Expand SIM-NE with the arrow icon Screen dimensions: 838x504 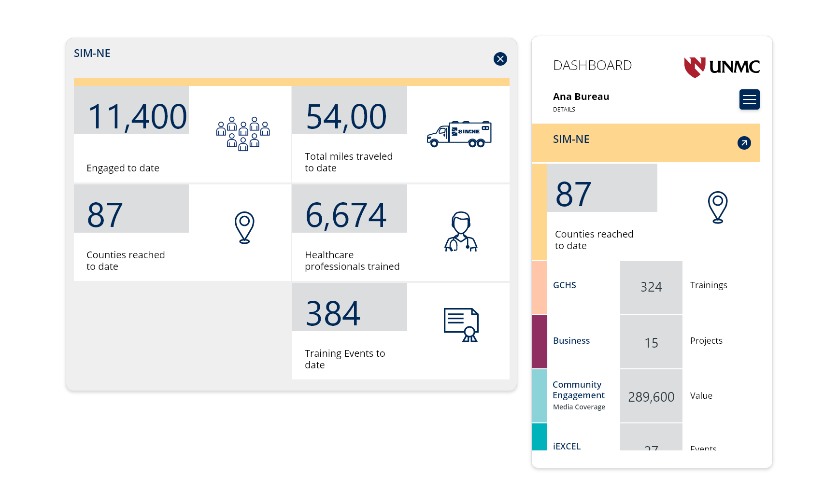(x=744, y=143)
